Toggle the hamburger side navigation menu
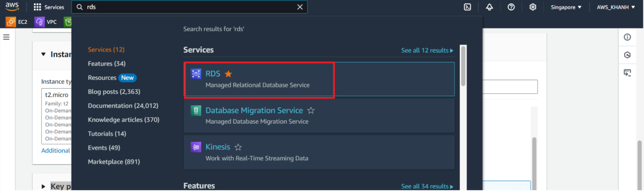Viewport: 644px width, 193px height. click(6, 37)
